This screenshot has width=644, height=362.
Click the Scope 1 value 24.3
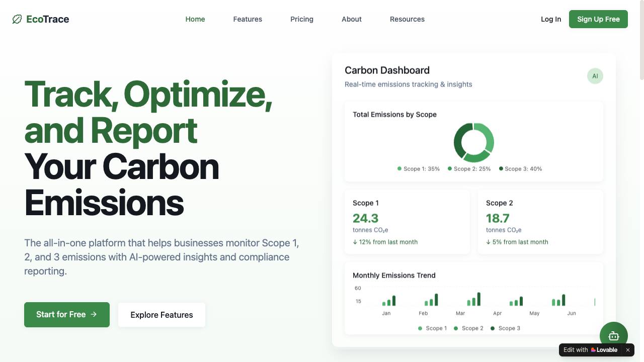(365, 218)
